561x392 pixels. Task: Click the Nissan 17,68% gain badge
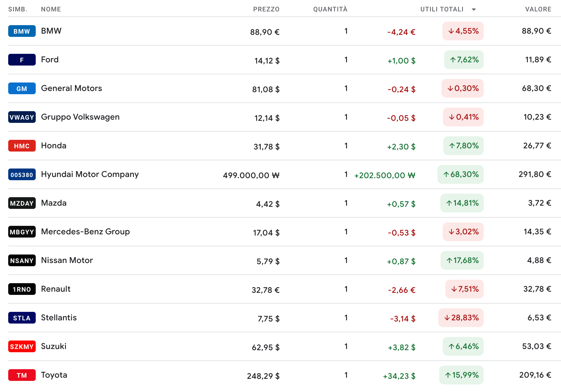click(x=462, y=260)
